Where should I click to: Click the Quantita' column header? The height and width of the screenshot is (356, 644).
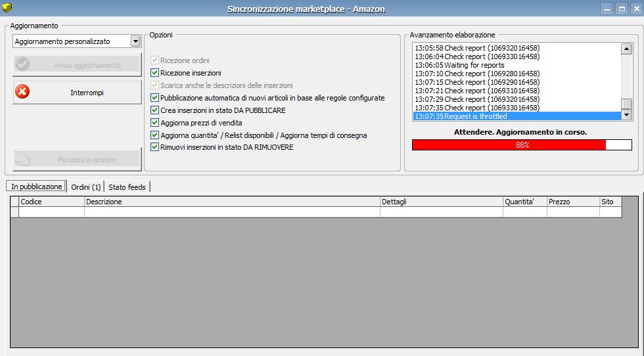click(525, 202)
